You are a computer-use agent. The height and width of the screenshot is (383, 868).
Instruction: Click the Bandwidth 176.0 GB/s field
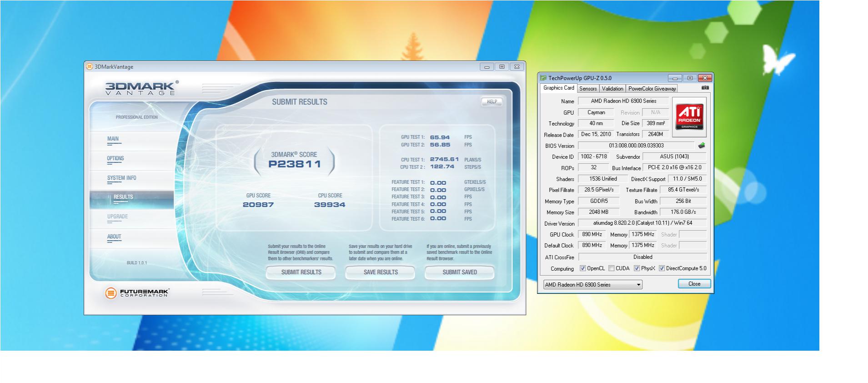683,212
